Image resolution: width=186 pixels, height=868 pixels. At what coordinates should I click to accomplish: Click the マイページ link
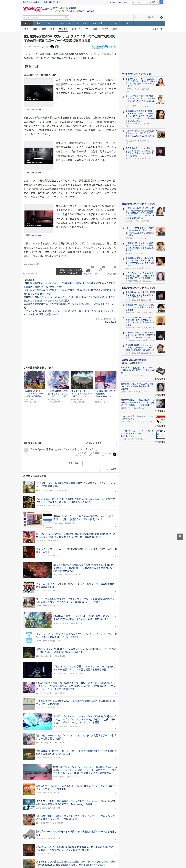(139, 17)
